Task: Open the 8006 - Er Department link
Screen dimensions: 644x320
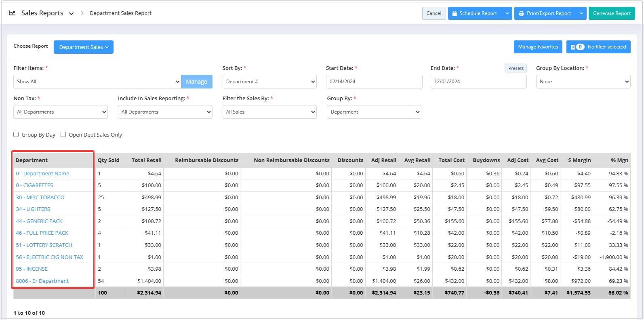Action: pos(42,281)
